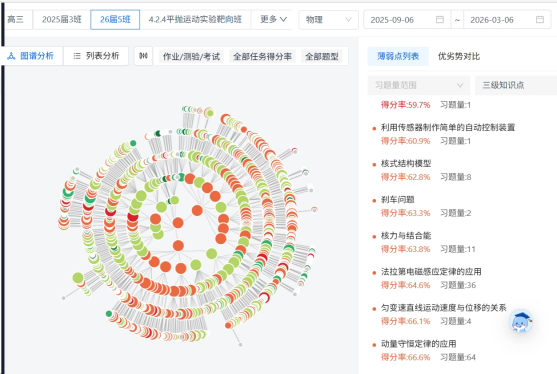The image size is (557, 374).
Task: Select the 高三 grade tab
Action: (x=16, y=19)
